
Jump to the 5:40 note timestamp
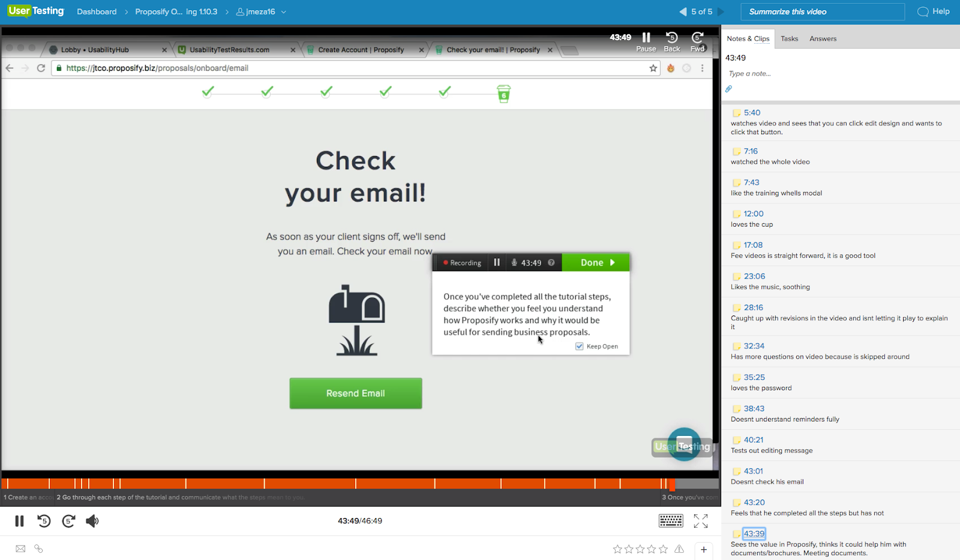(x=752, y=113)
